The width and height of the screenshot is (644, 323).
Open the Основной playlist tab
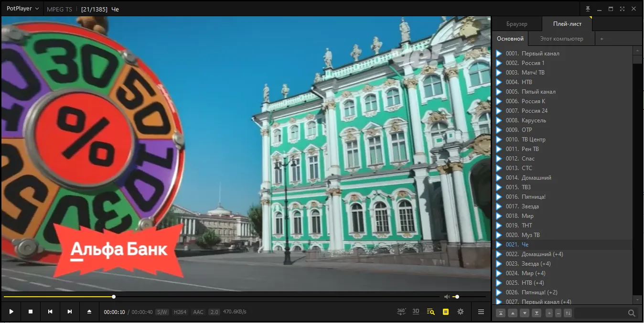(510, 39)
